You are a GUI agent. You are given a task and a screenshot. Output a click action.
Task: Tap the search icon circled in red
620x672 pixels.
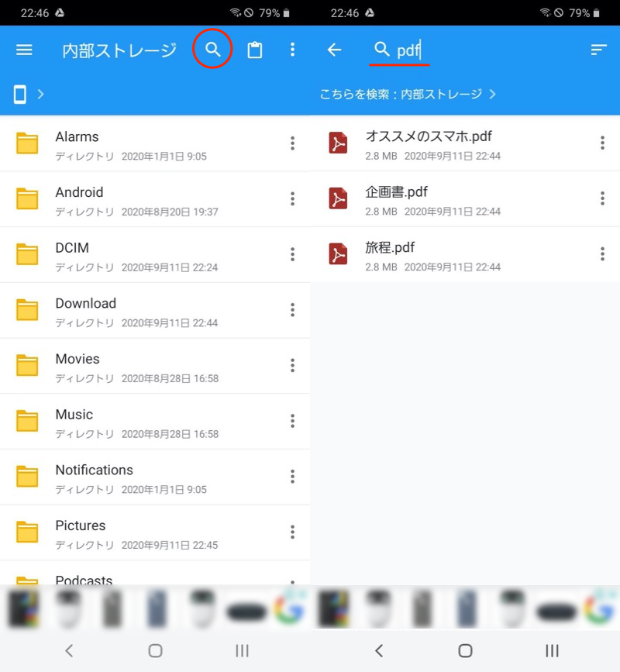click(213, 50)
